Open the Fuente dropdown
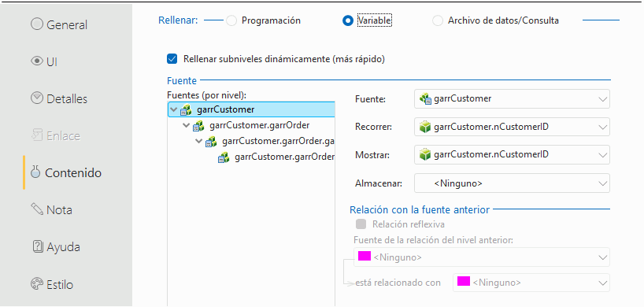This screenshot has height=307, width=644. point(512,99)
